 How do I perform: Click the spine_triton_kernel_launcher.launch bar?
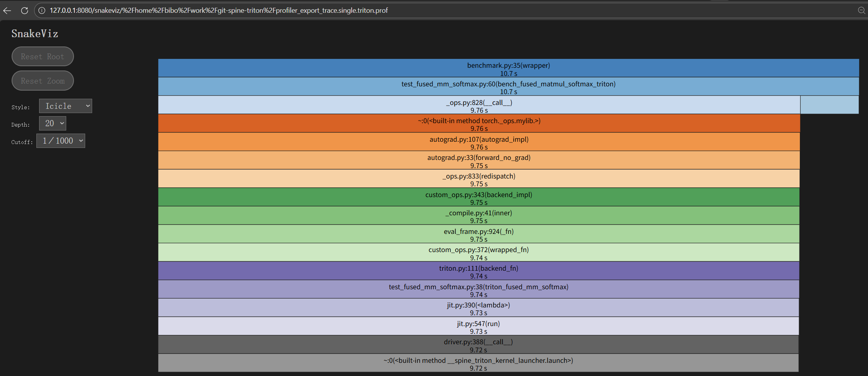tap(478, 363)
